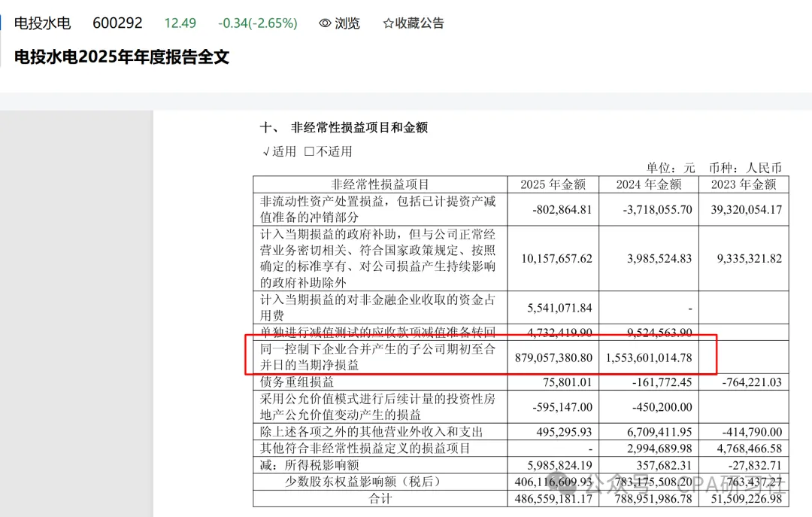Click the value -802,864.81
The image size is (812, 517).
(x=562, y=209)
